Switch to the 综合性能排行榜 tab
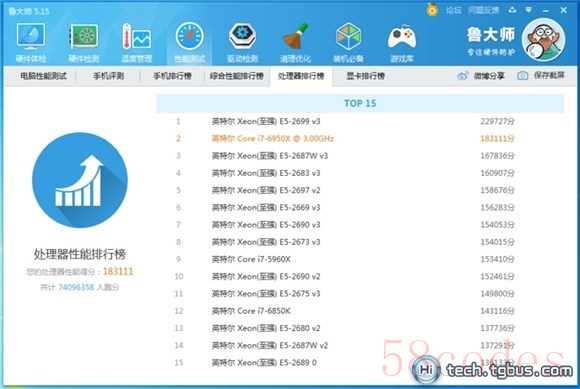The width and height of the screenshot is (580, 389). pyautogui.click(x=237, y=76)
